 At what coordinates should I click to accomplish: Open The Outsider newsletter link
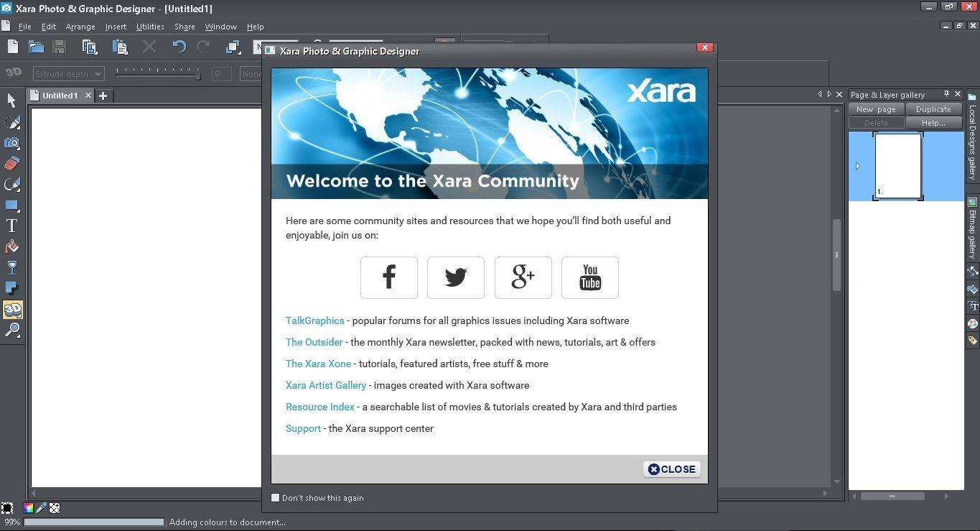pyautogui.click(x=314, y=342)
